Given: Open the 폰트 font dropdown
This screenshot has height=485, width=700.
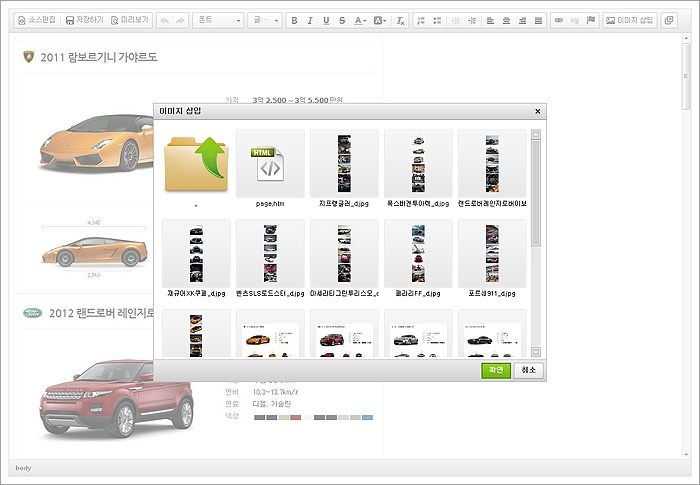Looking at the screenshot, I should click(x=219, y=21).
